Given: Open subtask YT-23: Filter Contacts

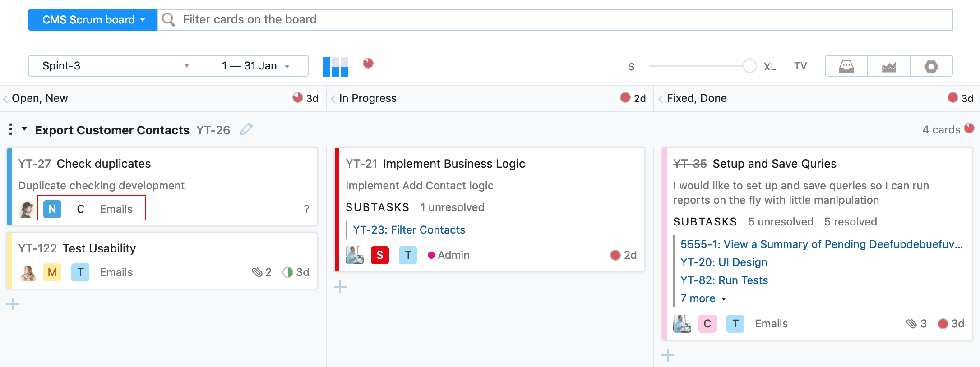Looking at the screenshot, I should coord(409,230).
